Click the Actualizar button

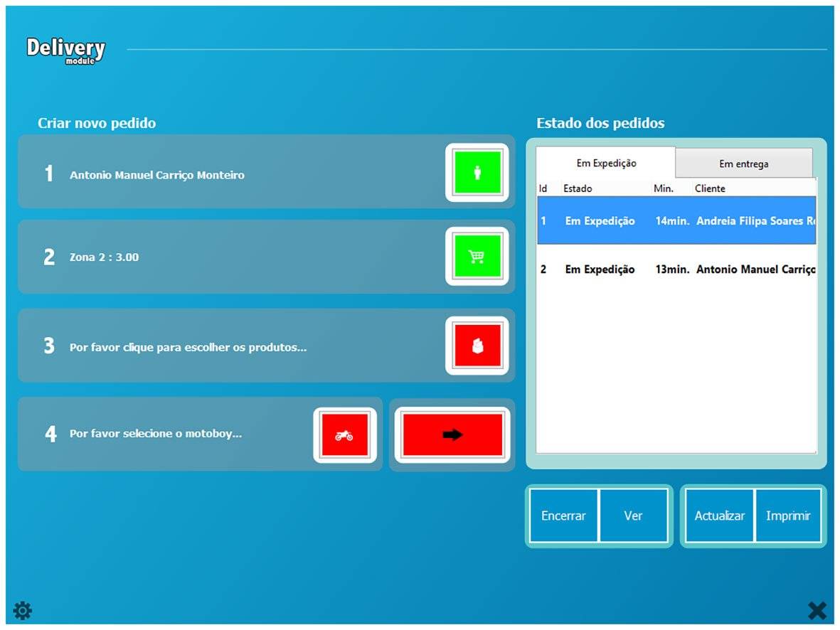[719, 516]
